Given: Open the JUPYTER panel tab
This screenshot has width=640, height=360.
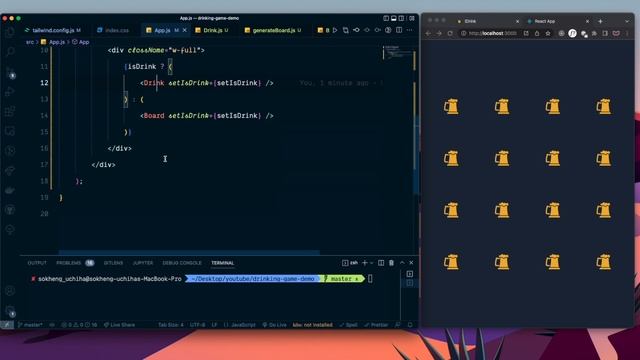Looking at the screenshot, I should 143,263.
